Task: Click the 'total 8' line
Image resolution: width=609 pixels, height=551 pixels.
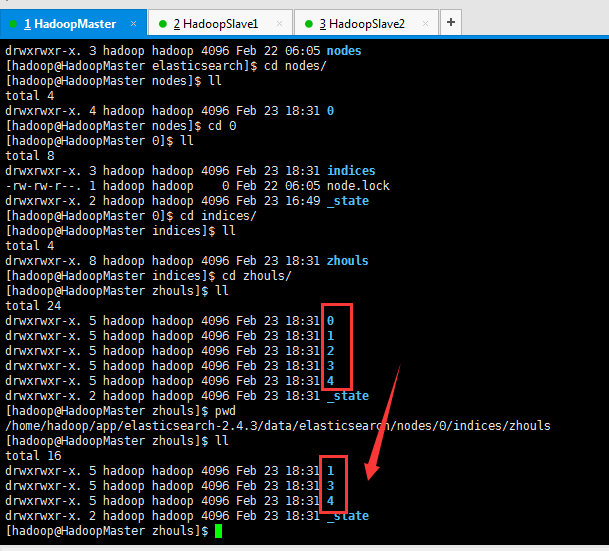Action: coord(30,156)
